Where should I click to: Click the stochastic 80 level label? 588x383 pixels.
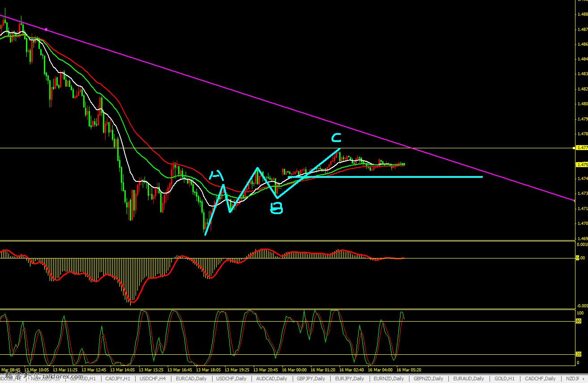[579, 321]
